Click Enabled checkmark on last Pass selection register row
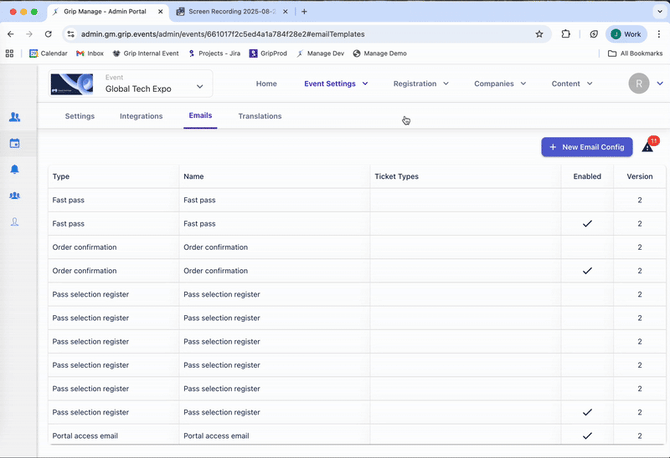The image size is (670, 458). (588, 412)
